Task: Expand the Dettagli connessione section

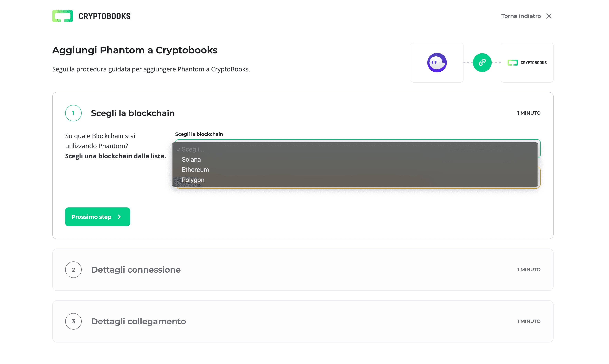Action: pos(136,269)
